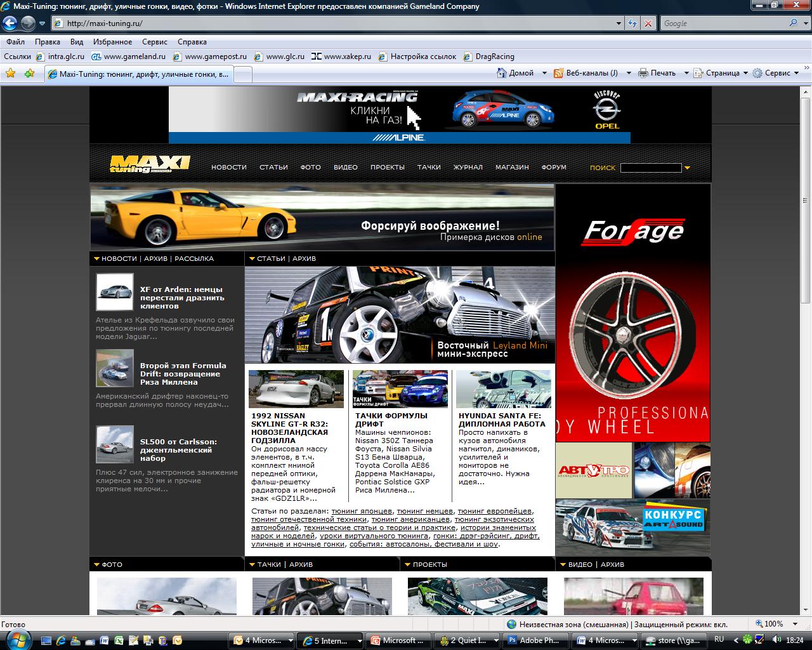This screenshot has height=650, width=812.
Task: Open the Страница toolbar menu
Action: pos(721,73)
